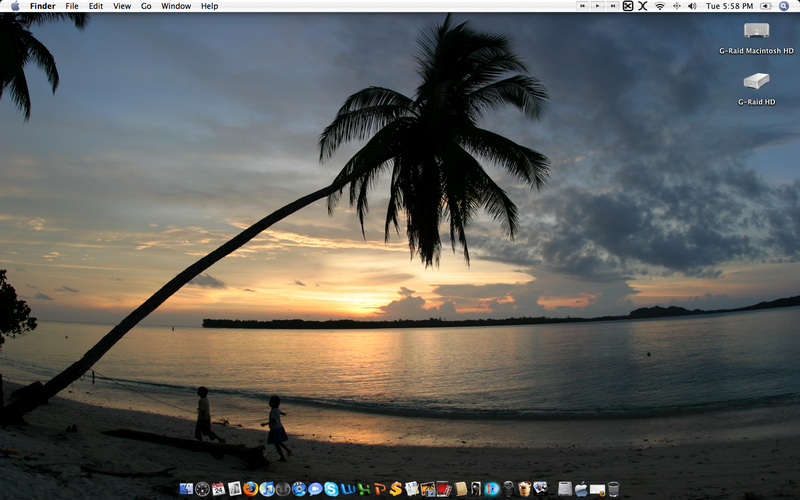Click the Help menu
Screen dimensions: 800x500
pyautogui.click(x=209, y=6)
